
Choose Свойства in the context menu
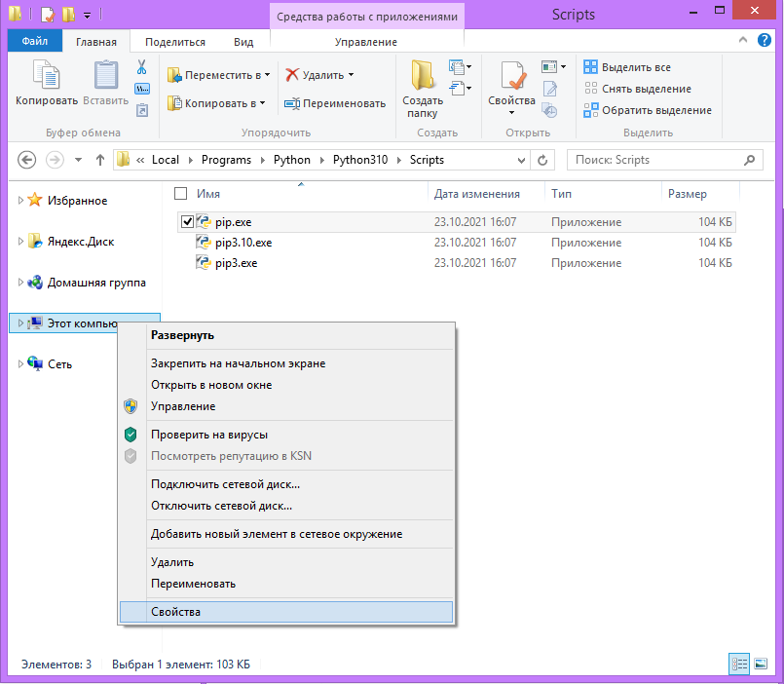286,612
